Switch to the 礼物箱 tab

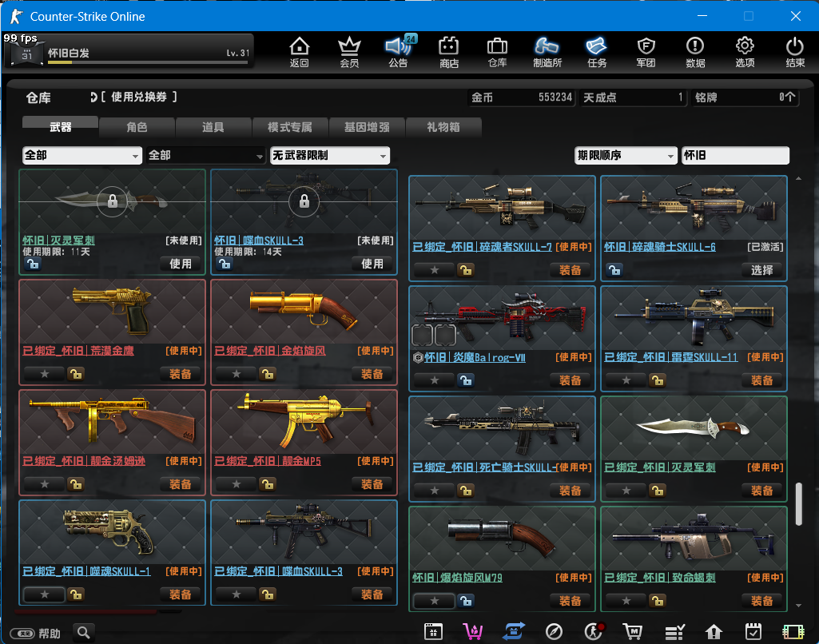[443, 127]
